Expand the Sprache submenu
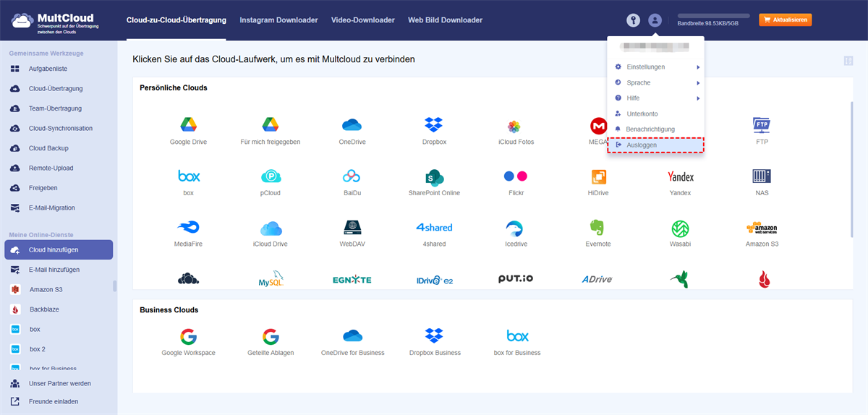Screen dimensions: 868x415 pos(656,82)
